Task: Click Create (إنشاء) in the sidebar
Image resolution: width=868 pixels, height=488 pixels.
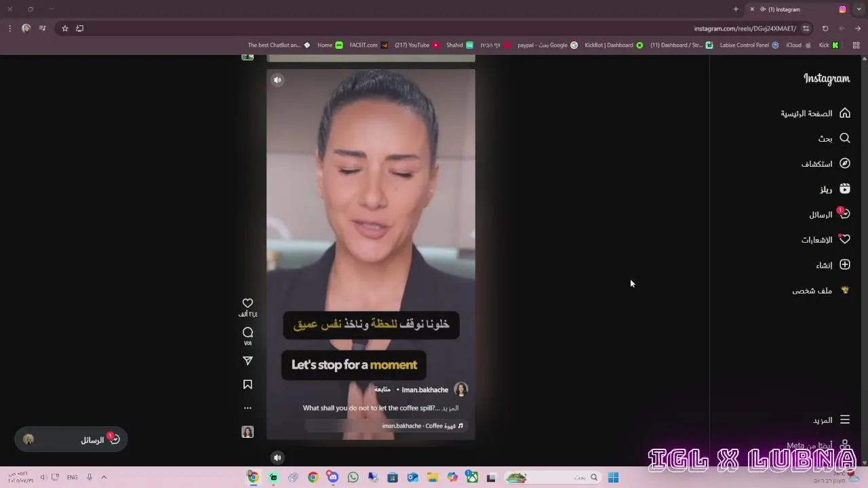Action: click(833, 265)
